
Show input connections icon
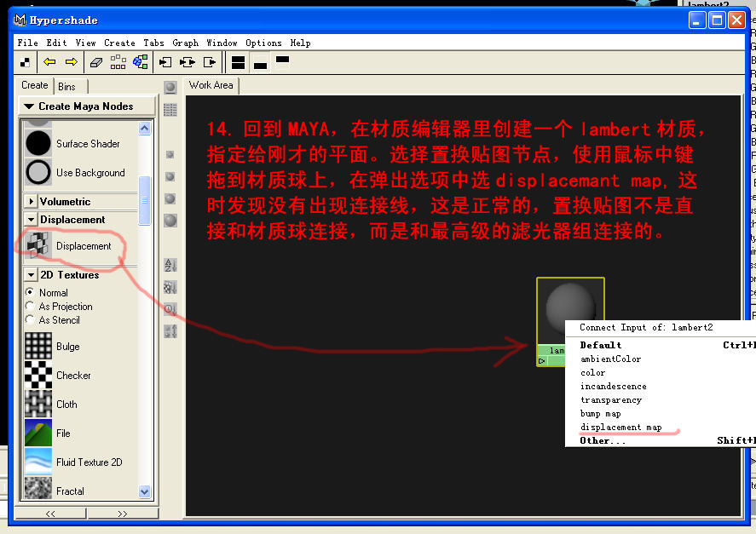(165, 62)
